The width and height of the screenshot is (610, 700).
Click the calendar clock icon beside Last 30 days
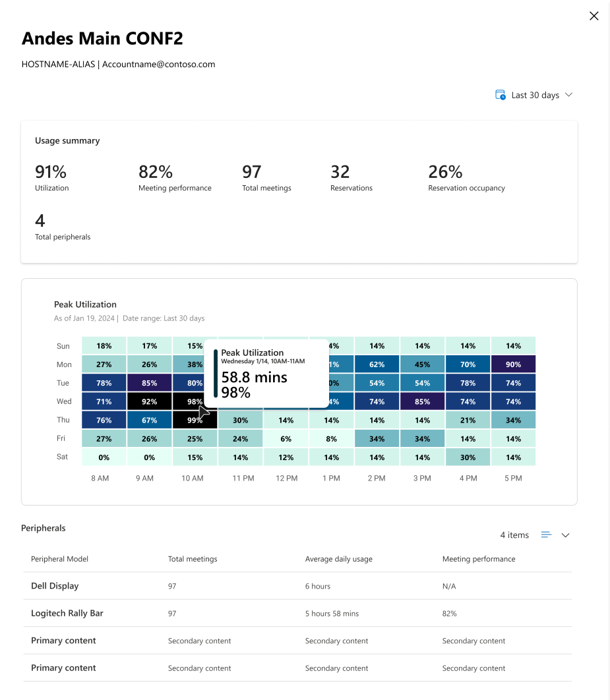click(x=500, y=95)
